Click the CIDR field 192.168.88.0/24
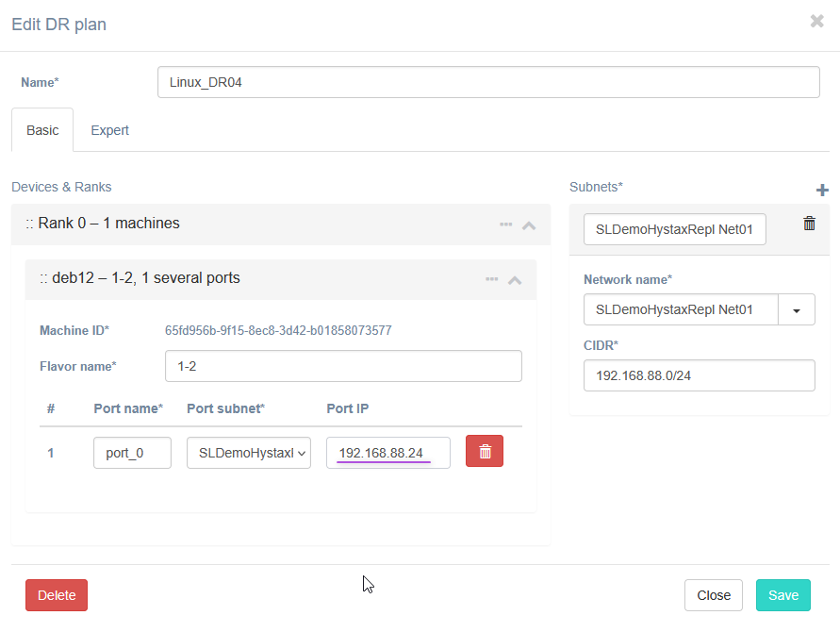 (699, 375)
